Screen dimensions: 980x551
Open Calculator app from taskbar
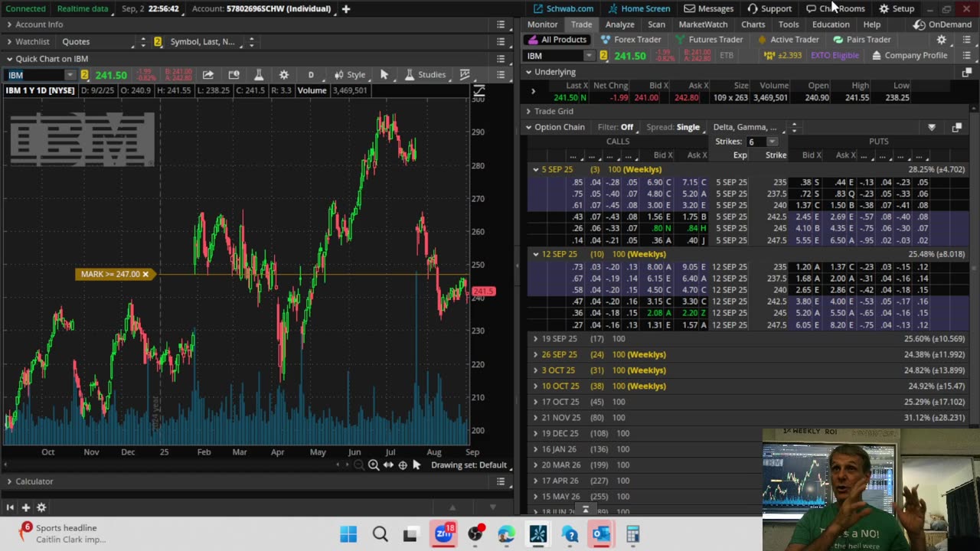pyautogui.click(x=632, y=533)
